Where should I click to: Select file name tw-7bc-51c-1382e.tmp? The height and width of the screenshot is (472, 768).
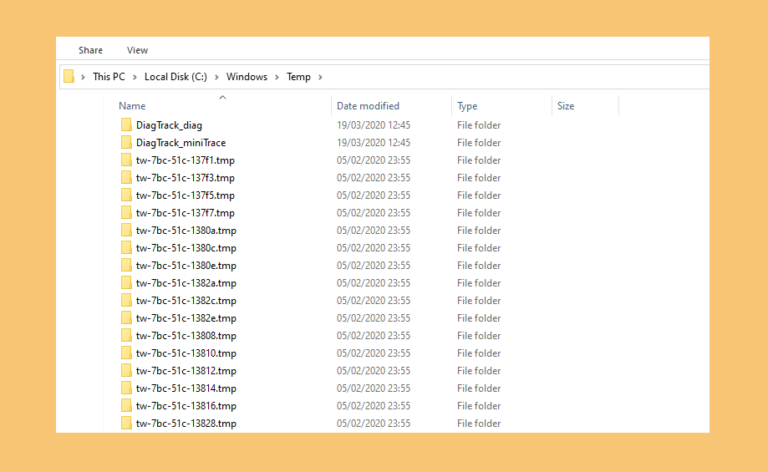[186, 318]
